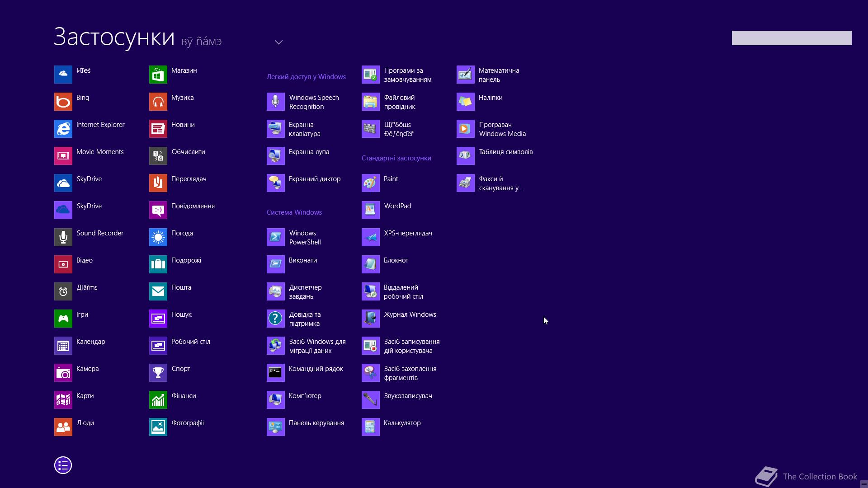
Task: Select the 'Екранна лупа' label
Action: tap(309, 152)
